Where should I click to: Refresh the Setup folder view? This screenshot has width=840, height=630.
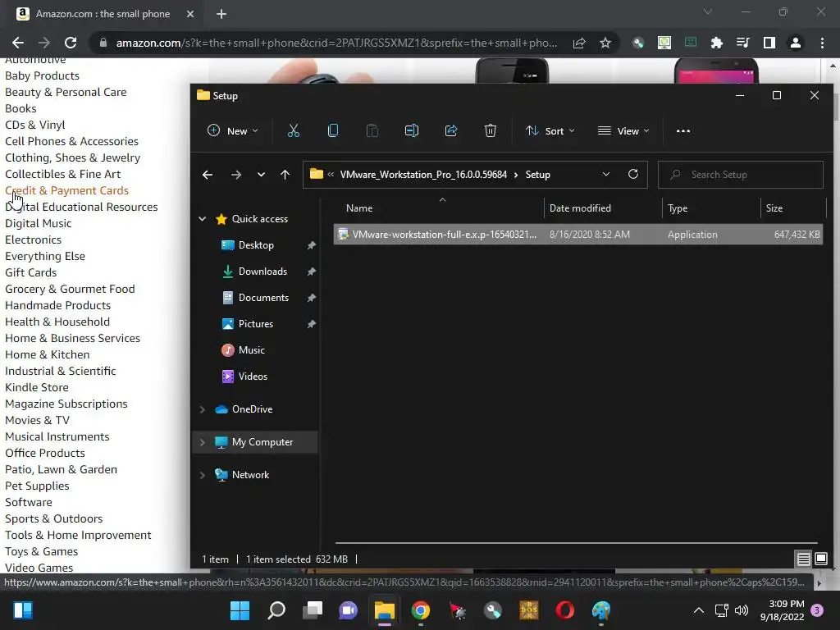633,174
